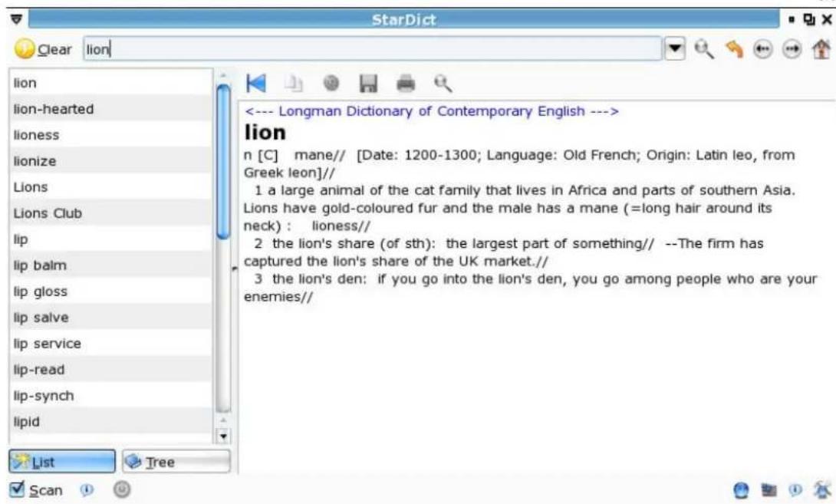Click the bold 'lion' headword in definition
Viewport: 836px width, 504px height.
pyautogui.click(x=265, y=132)
